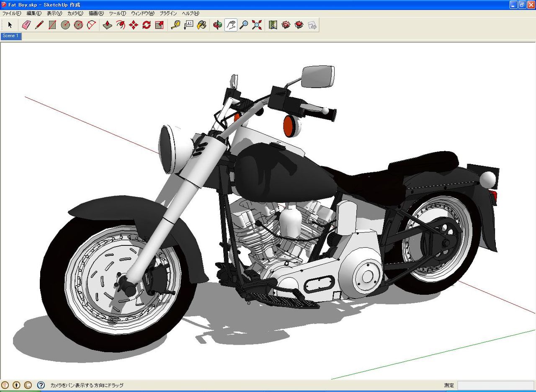536x392 pixels.
Task: Select the Rotate tool
Action: 147,25
